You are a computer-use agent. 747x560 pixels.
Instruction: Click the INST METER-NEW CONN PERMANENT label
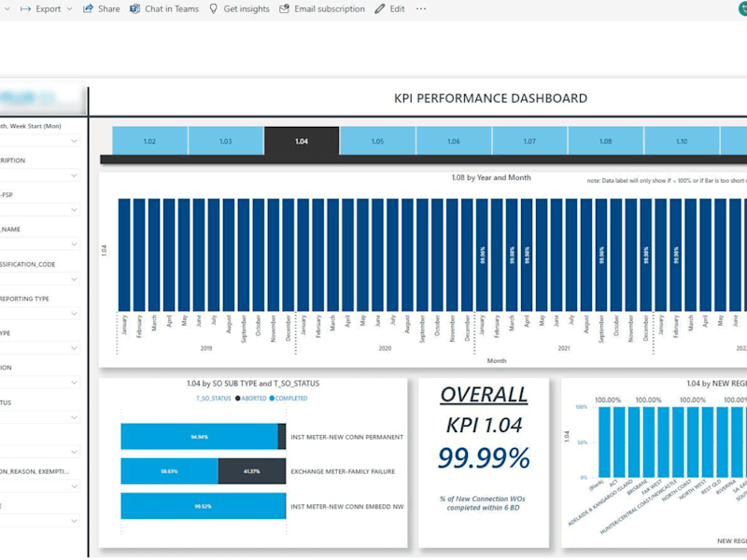coord(346,437)
